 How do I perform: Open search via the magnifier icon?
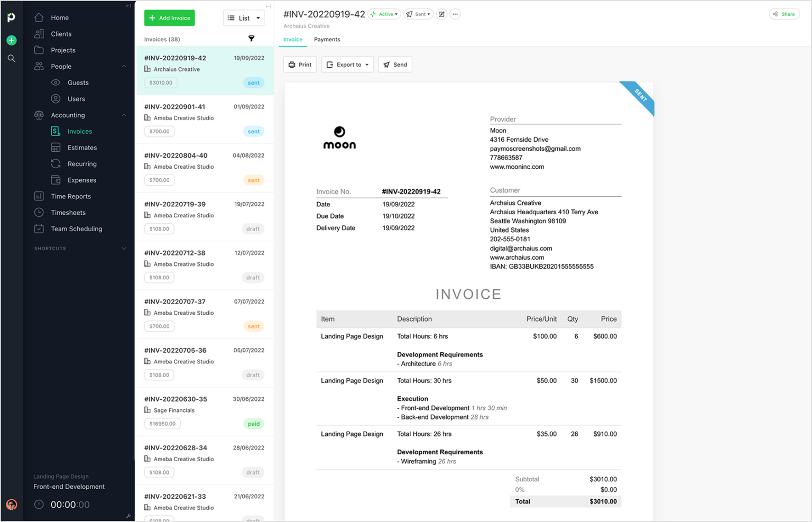coord(11,58)
